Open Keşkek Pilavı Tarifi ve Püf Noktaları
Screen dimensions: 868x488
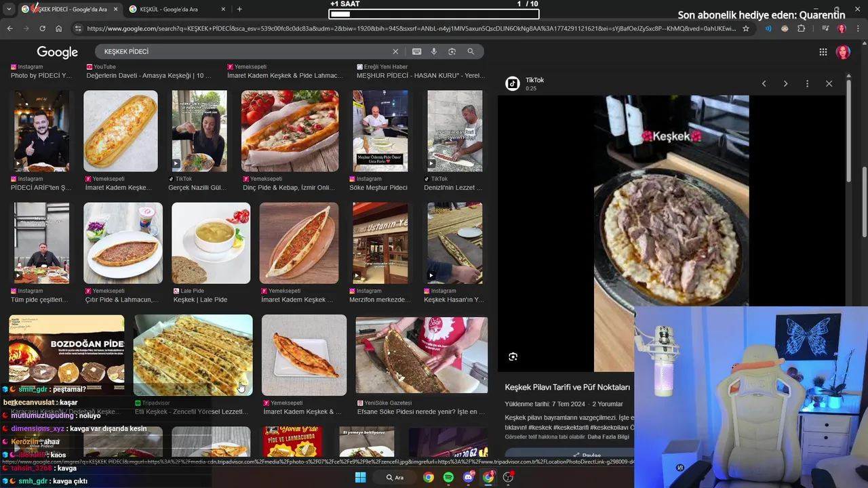coord(568,387)
